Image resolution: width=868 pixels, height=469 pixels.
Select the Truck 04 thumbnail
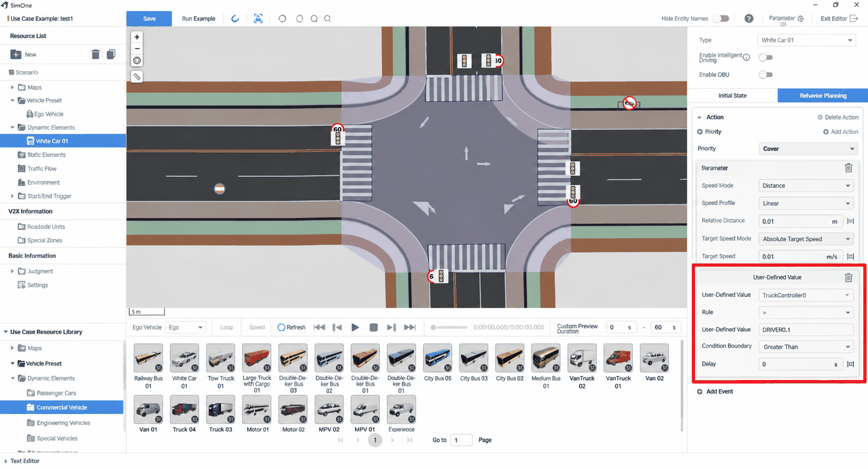click(x=184, y=409)
